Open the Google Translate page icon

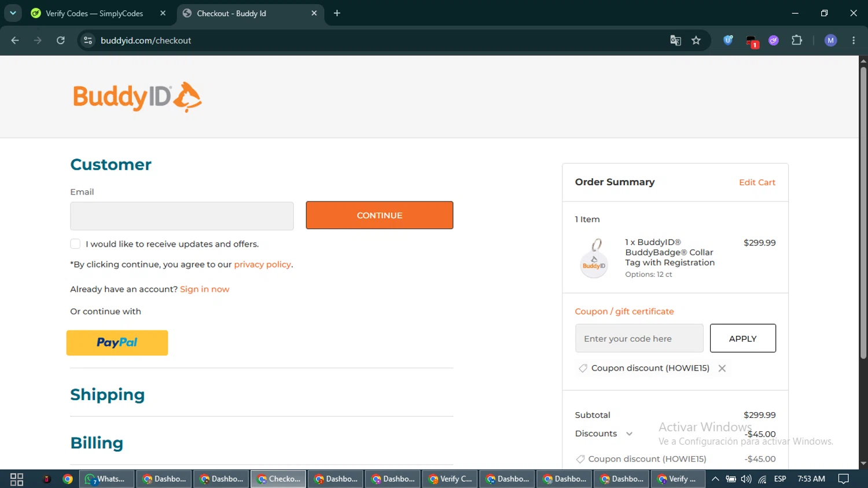[675, 41]
